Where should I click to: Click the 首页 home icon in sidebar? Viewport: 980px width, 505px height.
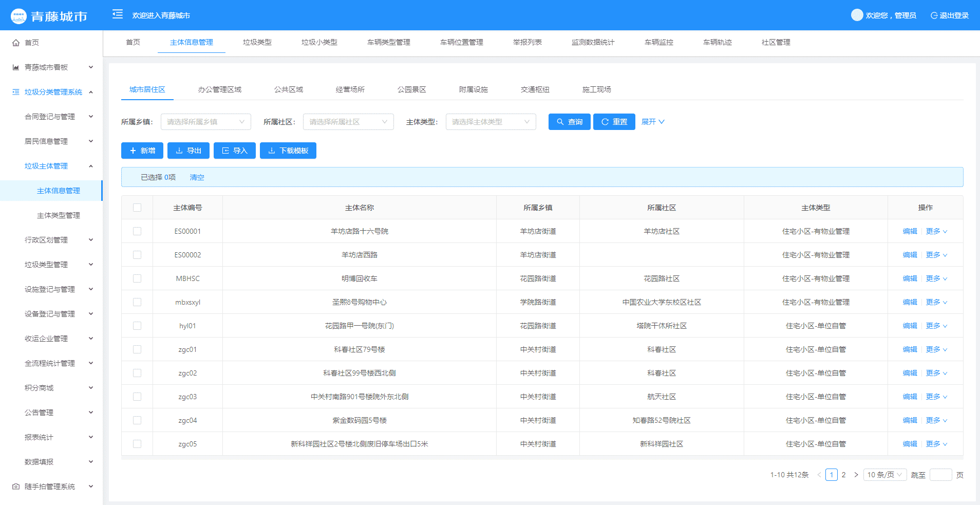point(16,43)
